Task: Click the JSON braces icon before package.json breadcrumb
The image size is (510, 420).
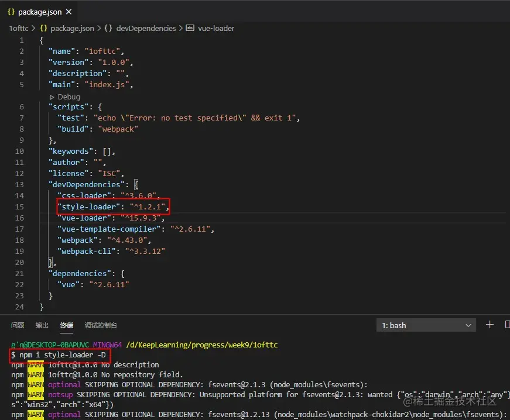Action: tap(43, 28)
